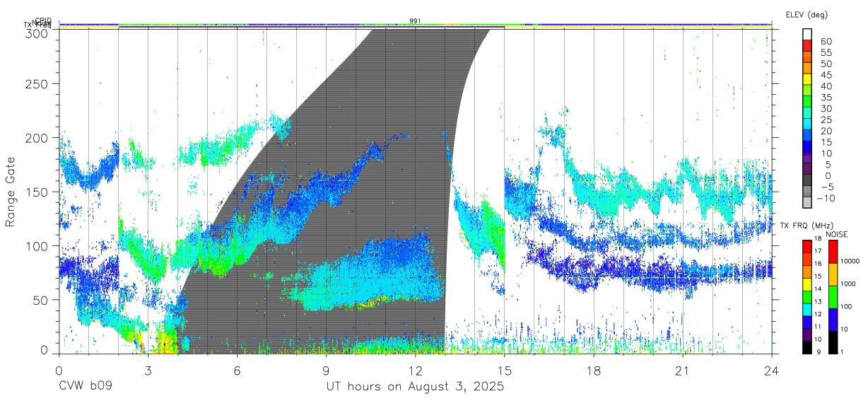This screenshot has height=401, width=868.
Task: Click the '1' label on NOISE scale
Action: [x=843, y=351]
